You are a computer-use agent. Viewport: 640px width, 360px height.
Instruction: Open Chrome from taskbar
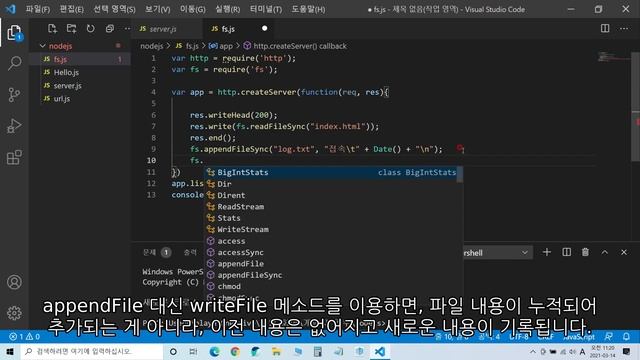point(235,351)
